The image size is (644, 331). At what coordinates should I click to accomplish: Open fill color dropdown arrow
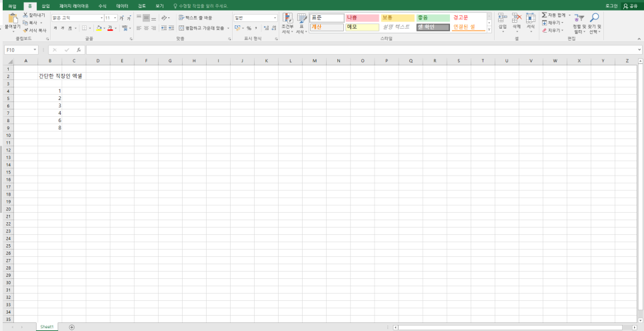104,29
